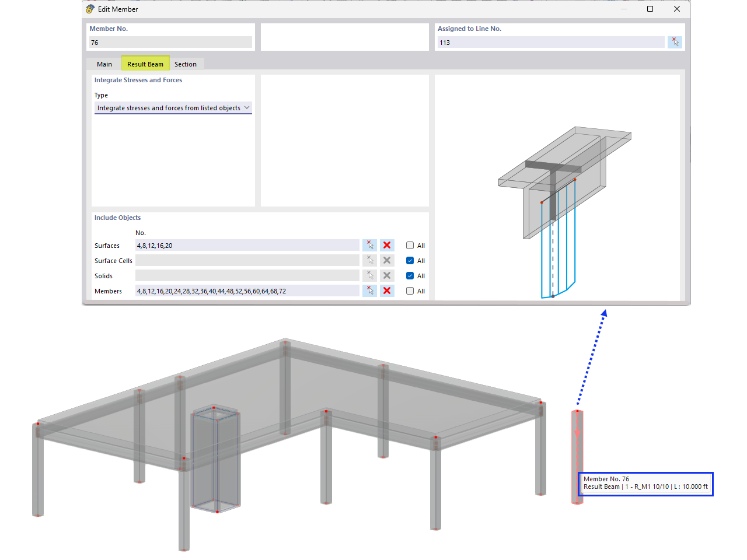This screenshot has height=560, width=747.
Task: Click the Assigned to Line No. field
Action: coord(549,42)
